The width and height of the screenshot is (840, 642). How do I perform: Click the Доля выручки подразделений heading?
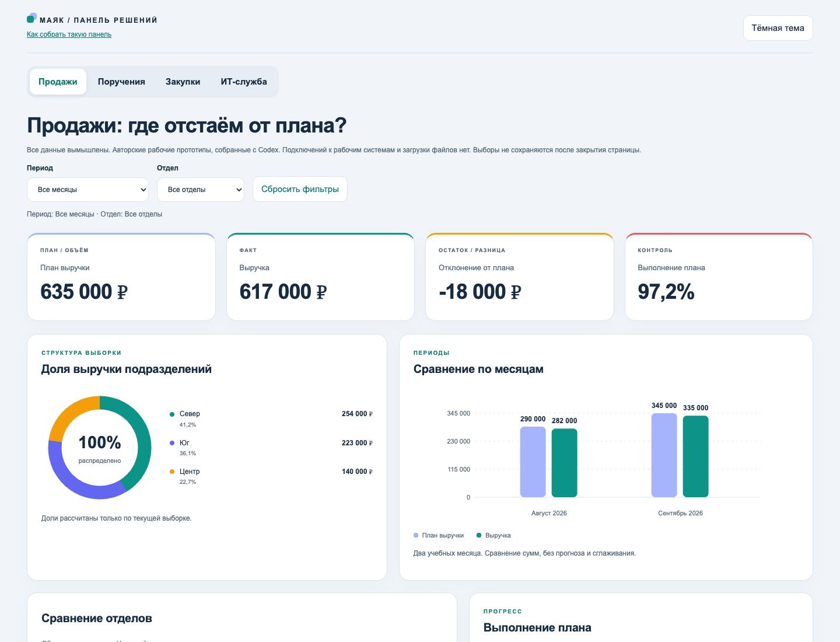127,369
